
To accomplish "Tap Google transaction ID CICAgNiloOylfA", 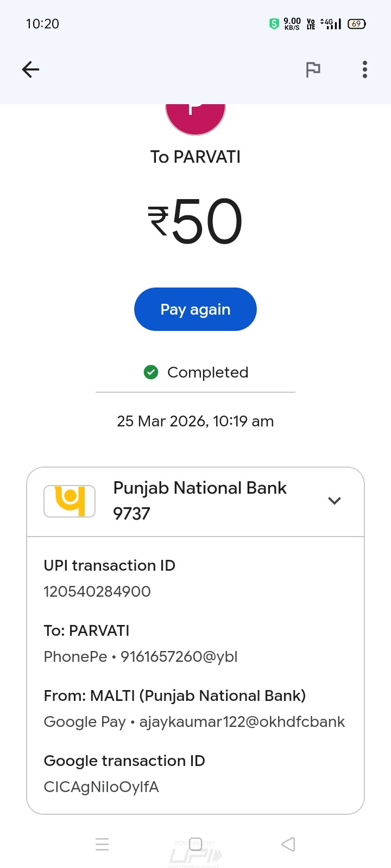I will click(101, 787).
